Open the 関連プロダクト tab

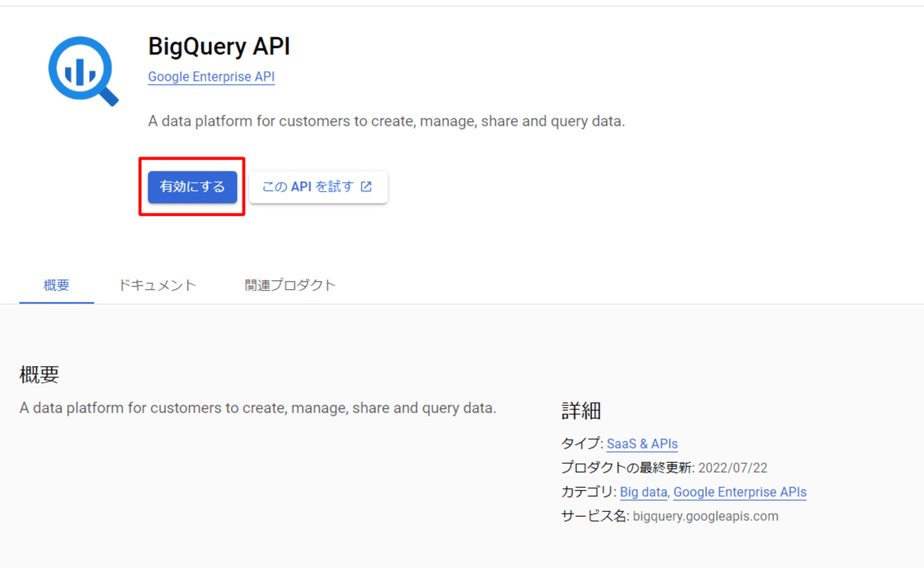tap(289, 285)
